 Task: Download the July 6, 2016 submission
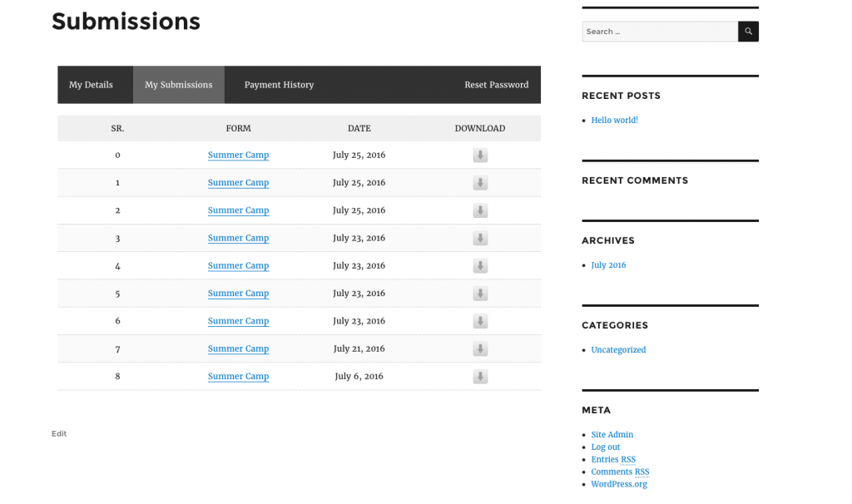(x=480, y=377)
